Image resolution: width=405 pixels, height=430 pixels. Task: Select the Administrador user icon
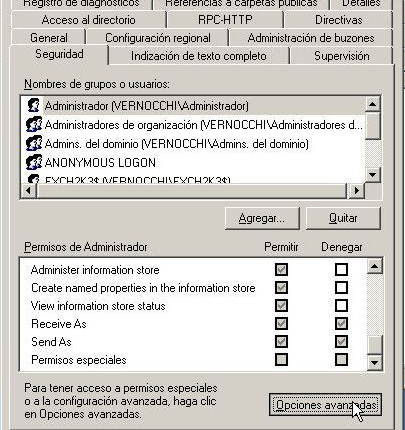(x=33, y=105)
